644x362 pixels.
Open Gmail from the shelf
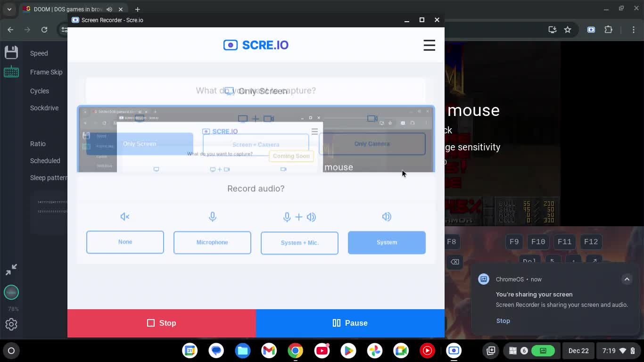click(x=269, y=351)
